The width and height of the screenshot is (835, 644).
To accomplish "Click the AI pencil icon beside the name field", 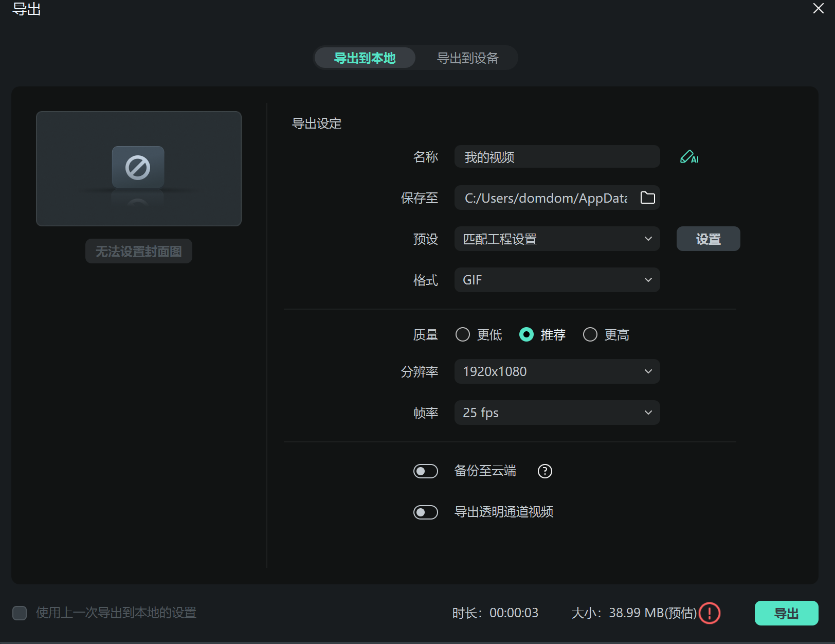I will coord(688,157).
